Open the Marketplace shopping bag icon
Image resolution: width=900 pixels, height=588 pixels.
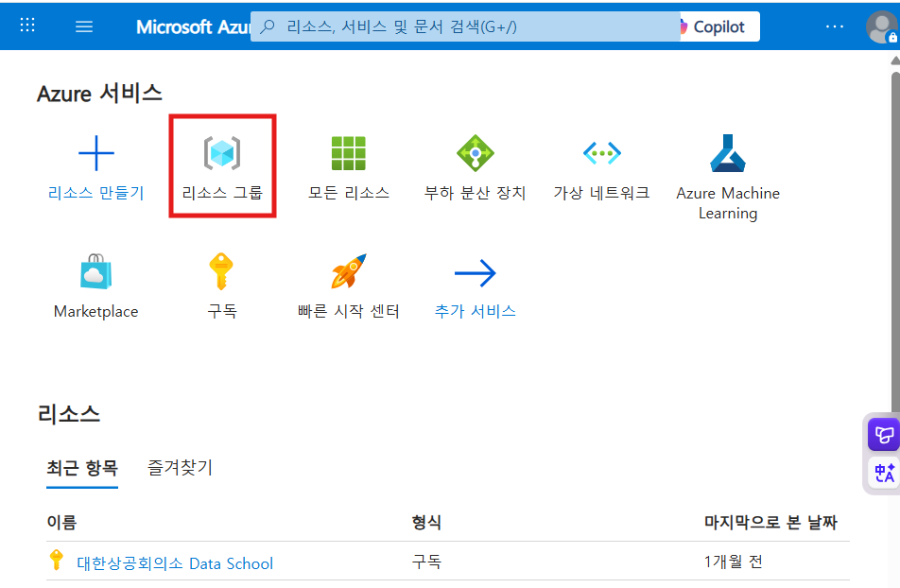[x=95, y=271]
